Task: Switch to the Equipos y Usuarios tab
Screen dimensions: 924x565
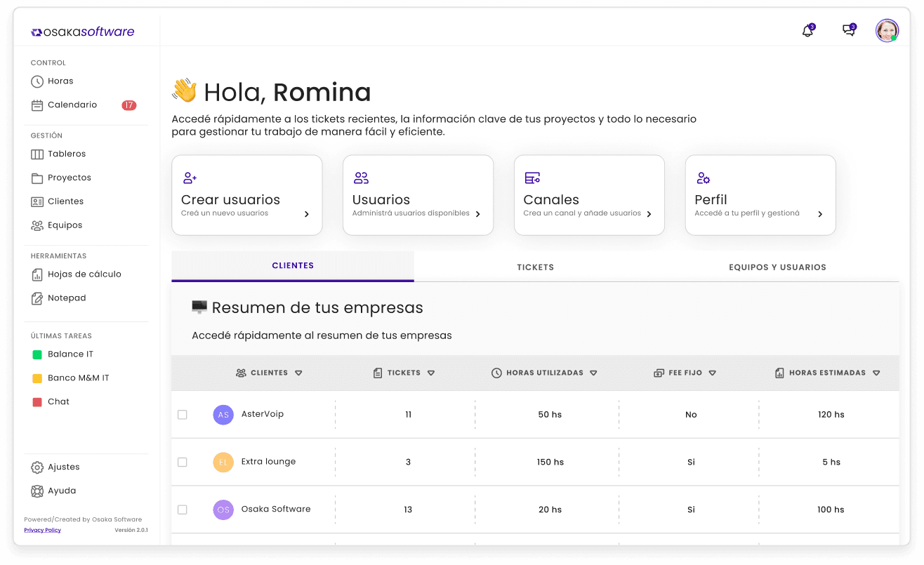Action: point(777,267)
